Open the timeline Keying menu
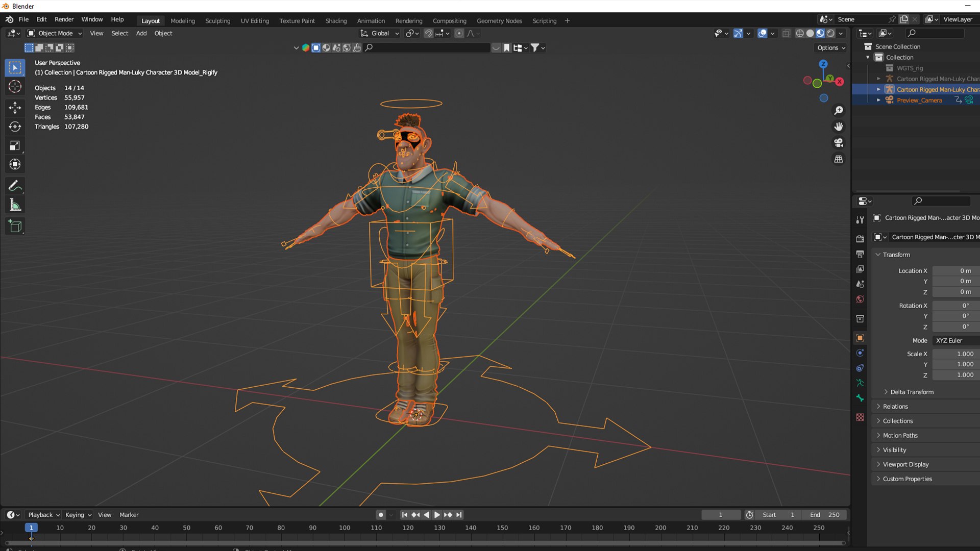The width and height of the screenshot is (980, 551). [78, 515]
